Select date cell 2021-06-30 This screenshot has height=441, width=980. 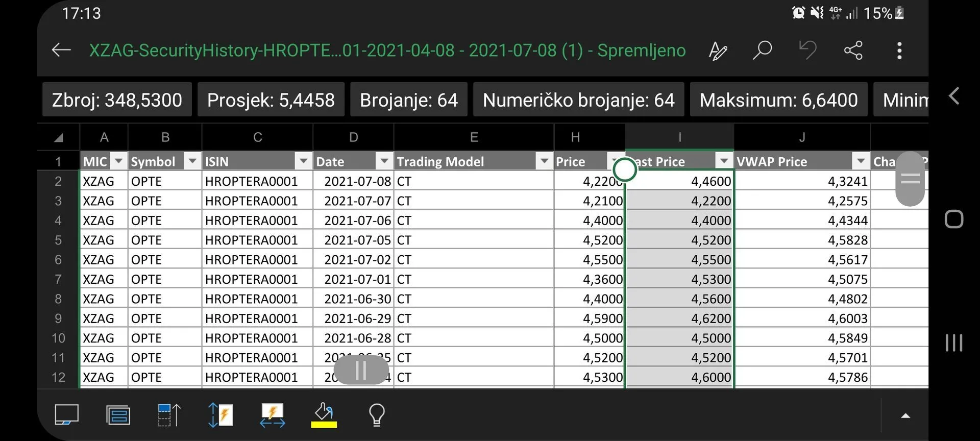pos(353,299)
